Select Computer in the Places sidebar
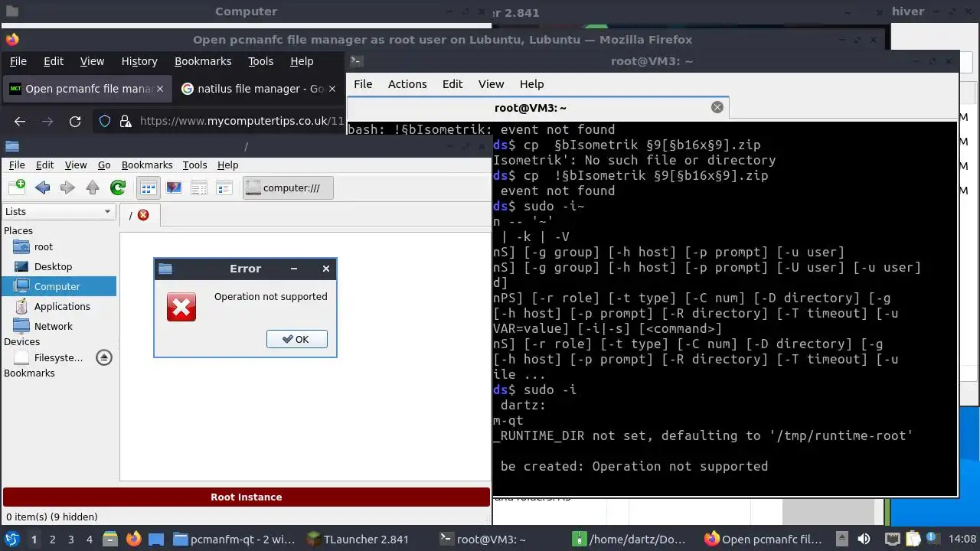980x551 pixels. (58, 286)
